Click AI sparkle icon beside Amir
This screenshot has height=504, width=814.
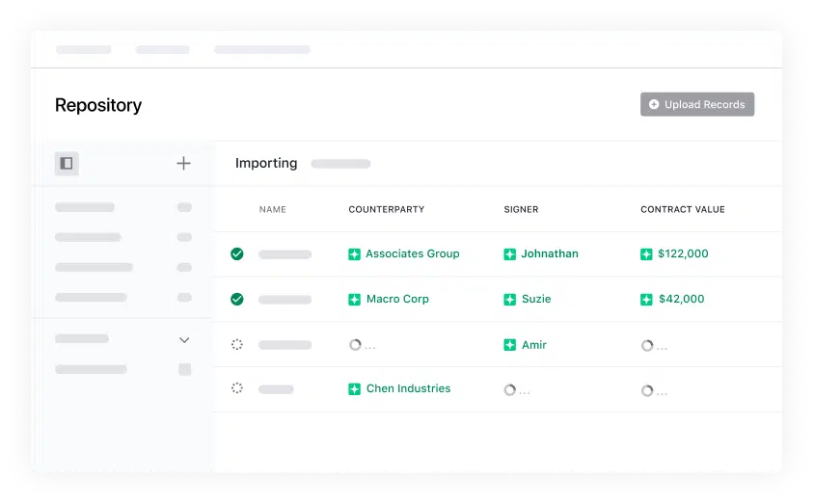point(509,345)
